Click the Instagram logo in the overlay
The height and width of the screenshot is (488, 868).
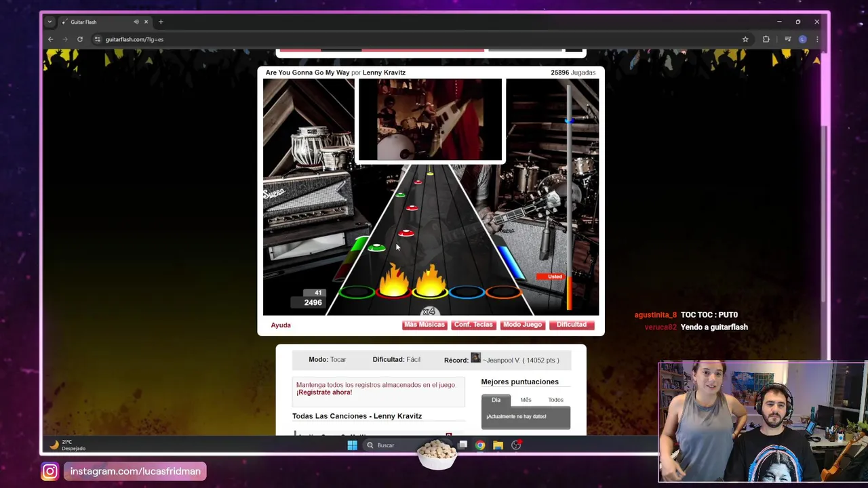click(50, 471)
